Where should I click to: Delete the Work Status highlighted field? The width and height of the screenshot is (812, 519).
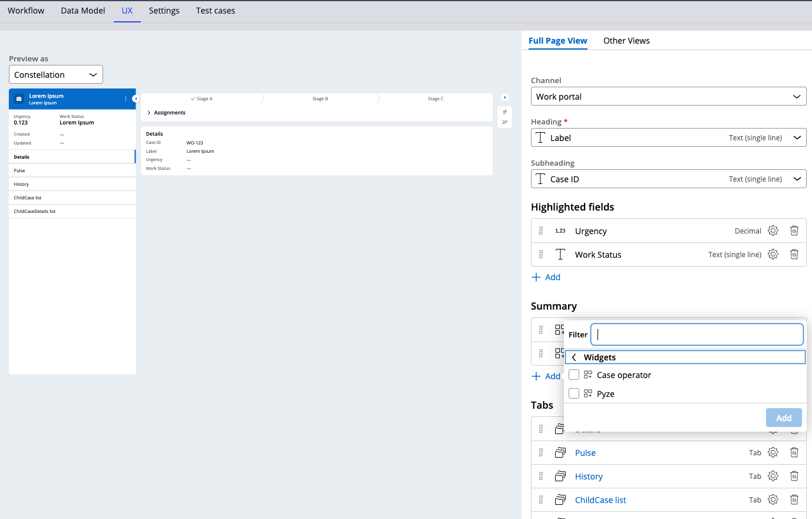coord(794,254)
